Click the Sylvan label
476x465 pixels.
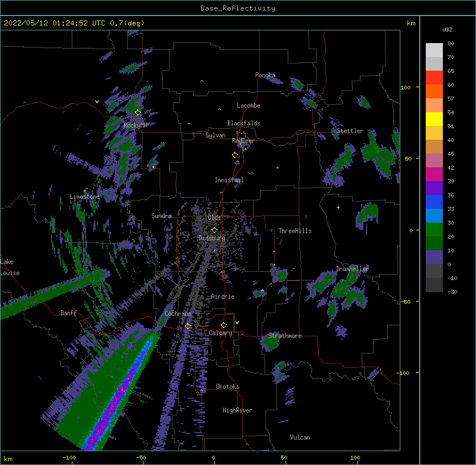coord(215,135)
